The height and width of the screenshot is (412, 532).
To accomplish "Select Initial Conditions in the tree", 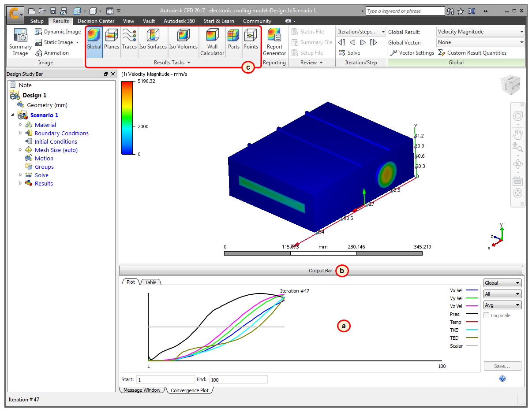I will pyautogui.click(x=56, y=141).
